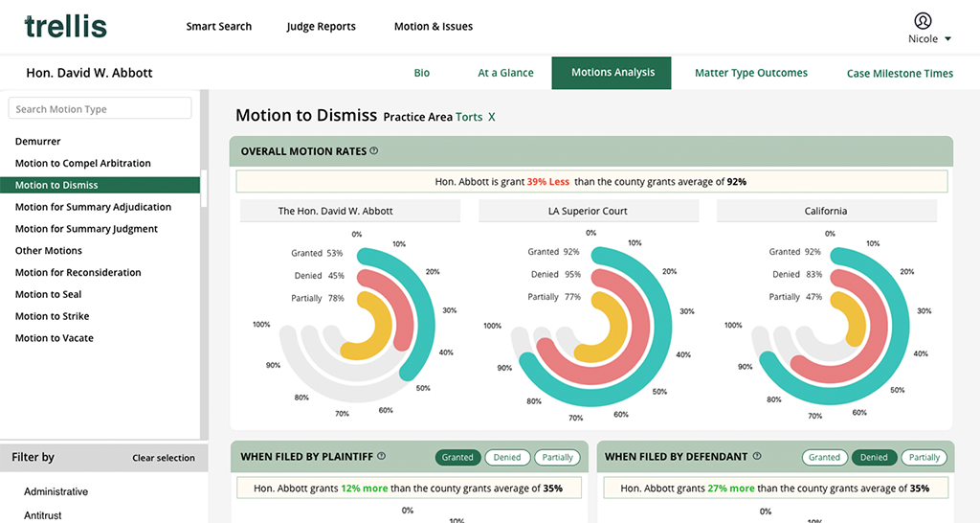Viewport: 980px width, 523px height.
Task: Click info icon next to When Filed by Defendant
Action: pyautogui.click(x=757, y=457)
